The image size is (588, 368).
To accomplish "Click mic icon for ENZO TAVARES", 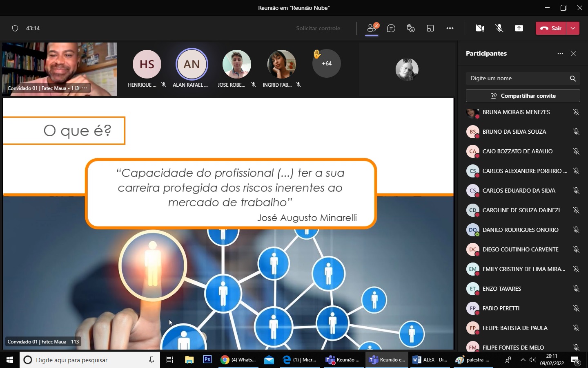I will 576,289.
